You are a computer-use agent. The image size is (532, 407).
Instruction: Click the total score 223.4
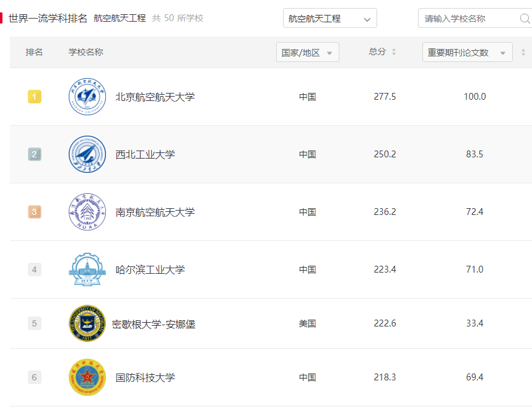pyautogui.click(x=385, y=269)
